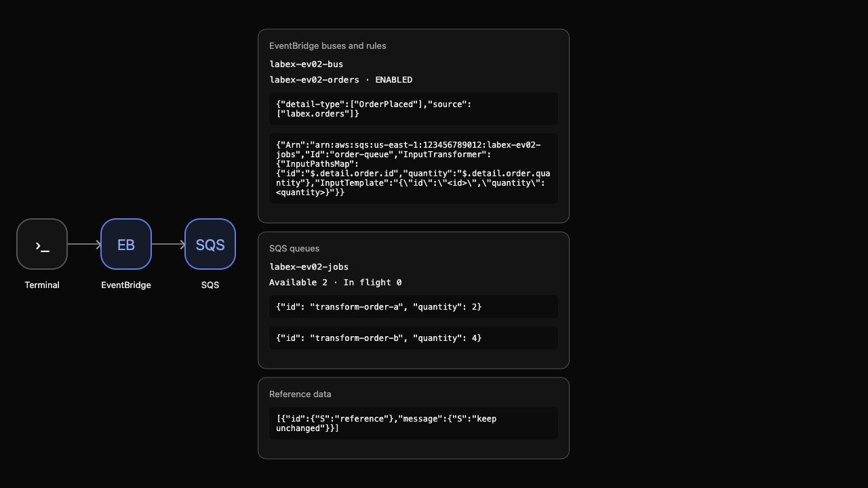Select the labex-ev02-jobs queue name
Viewport: 868px width, 488px height.
309,267
